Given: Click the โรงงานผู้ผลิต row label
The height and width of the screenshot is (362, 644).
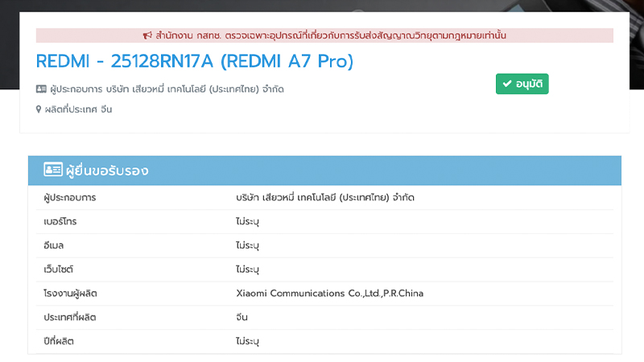Looking at the screenshot, I should point(70,294).
